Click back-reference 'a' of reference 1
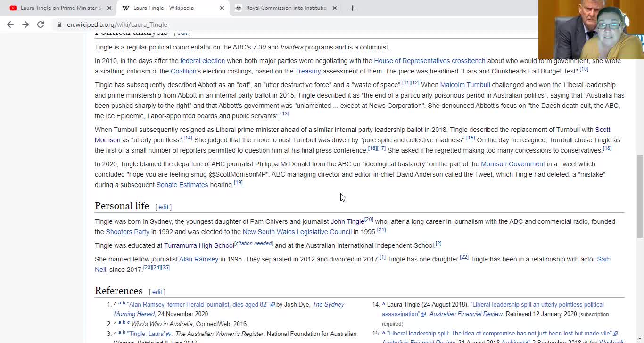 (119, 303)
